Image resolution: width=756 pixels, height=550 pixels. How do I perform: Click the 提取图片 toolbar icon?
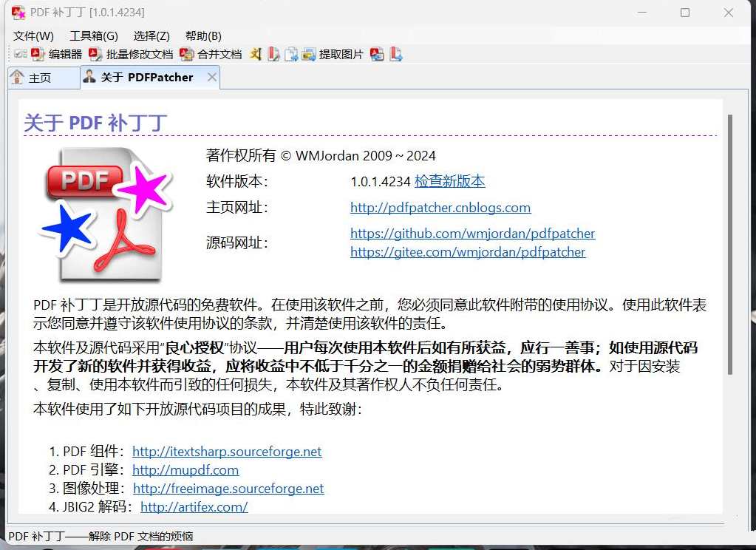(x=341, y=54)
